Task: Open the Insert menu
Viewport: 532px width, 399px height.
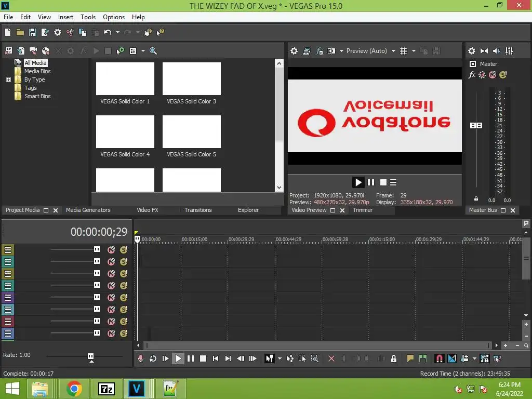Action: 65,17
